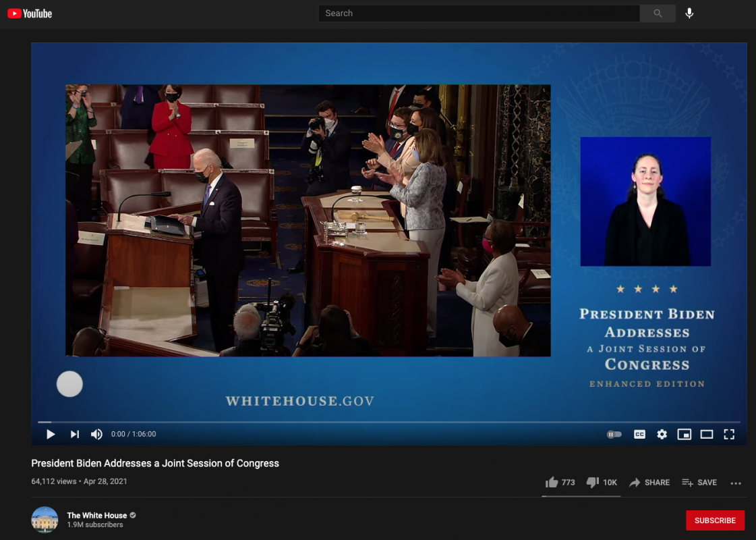Toggle the autoplay switch
Image resolution: width=756 pixels, height=540 pixels.
pyautogui.click(x=614, y=434)
